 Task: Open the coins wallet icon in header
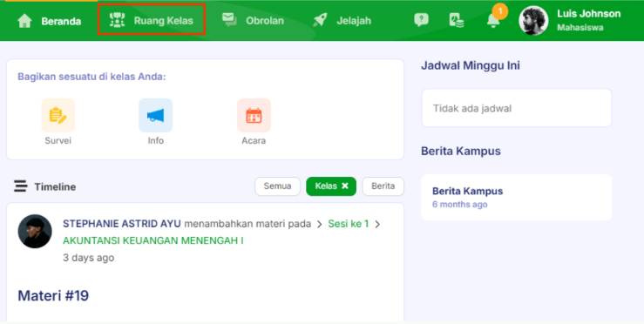457,20
